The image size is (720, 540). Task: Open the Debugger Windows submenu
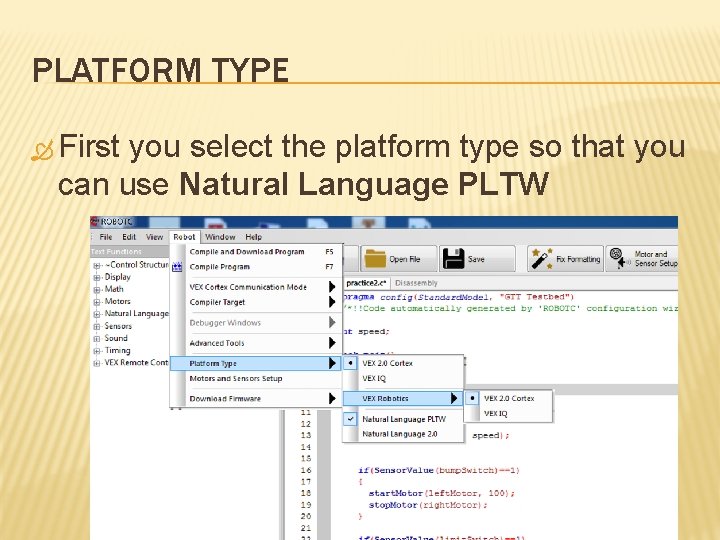(x=256, y=323)
